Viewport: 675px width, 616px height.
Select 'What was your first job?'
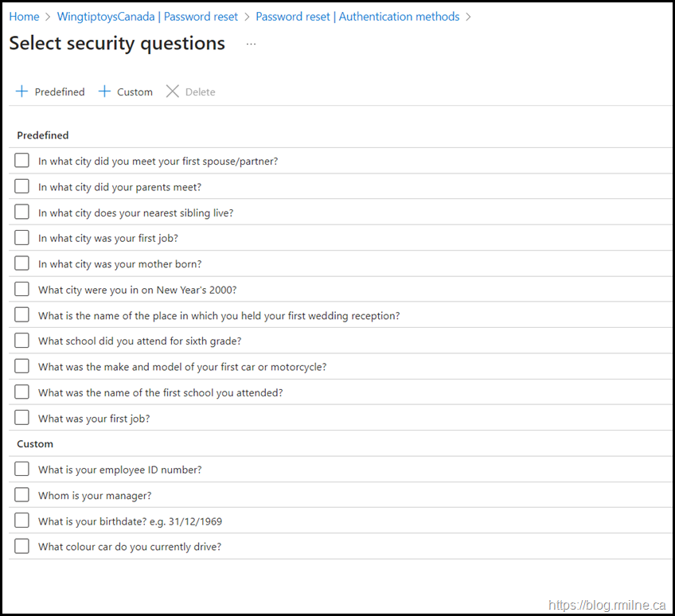click(21, 417)
